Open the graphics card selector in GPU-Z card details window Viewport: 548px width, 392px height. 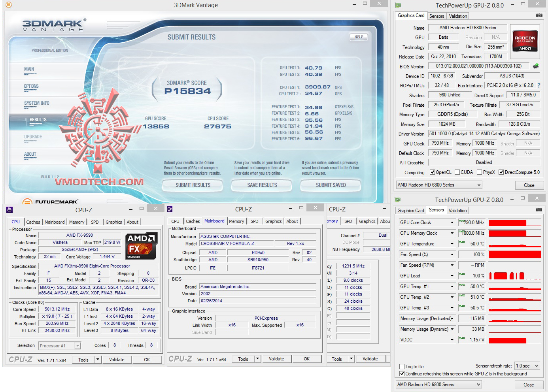(x=439, y=185)
